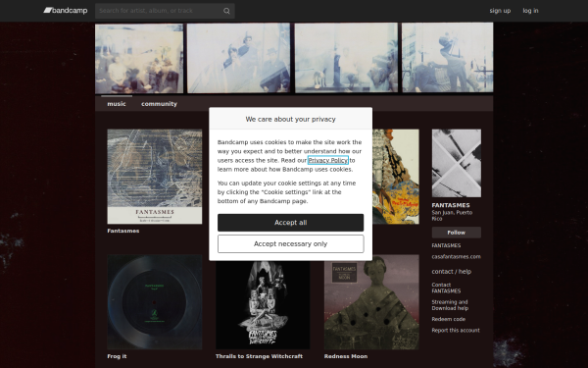
Task: Click the Follow button
Action: [457, 233]
